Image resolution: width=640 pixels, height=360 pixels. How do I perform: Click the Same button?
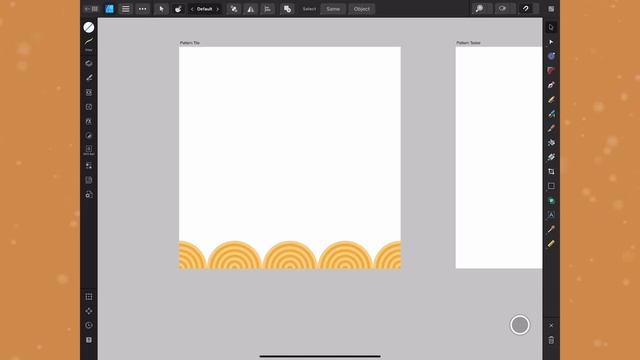(333, 9)
